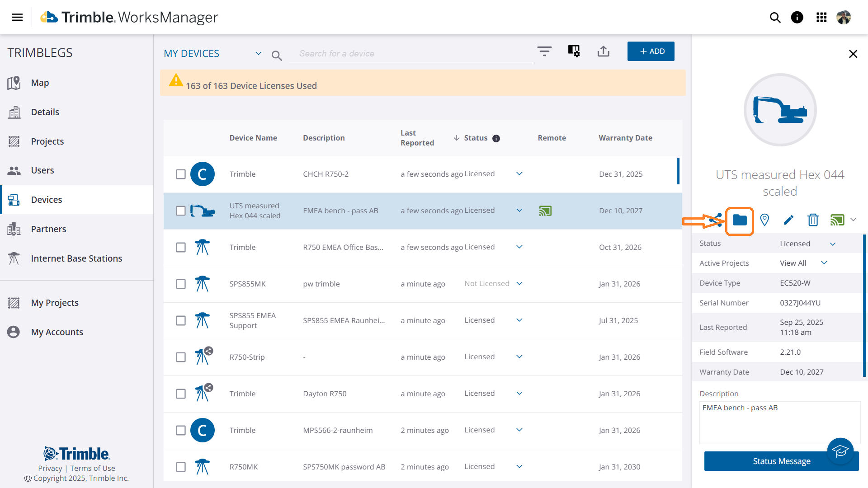This screenshot has height=488, width=868.
Task: Expand View All active projects dropdown
Action: 824,263
